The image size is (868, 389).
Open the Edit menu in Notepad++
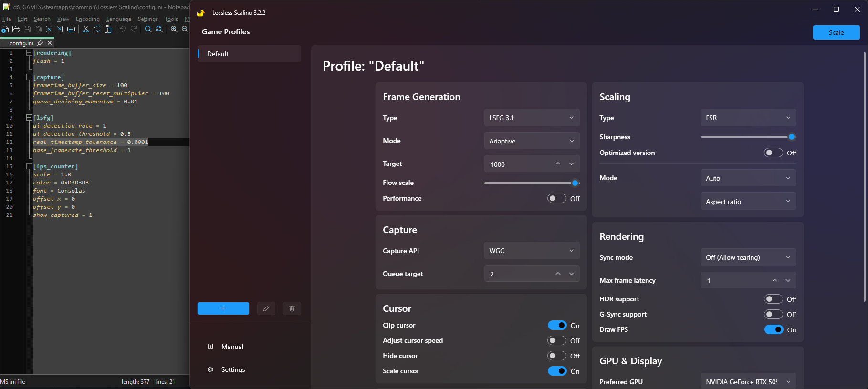click(x=22, y=19)
